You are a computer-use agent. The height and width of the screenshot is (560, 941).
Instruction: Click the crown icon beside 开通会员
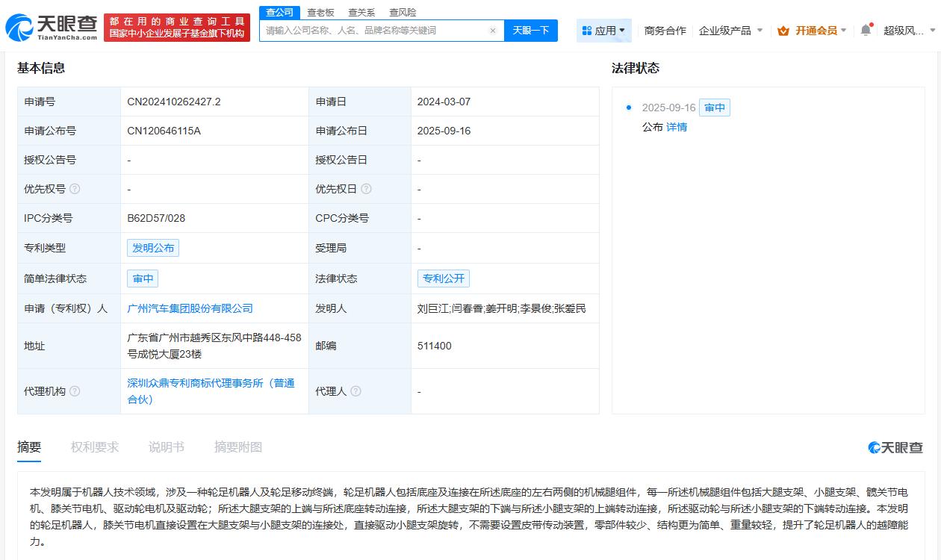(783, 31)
